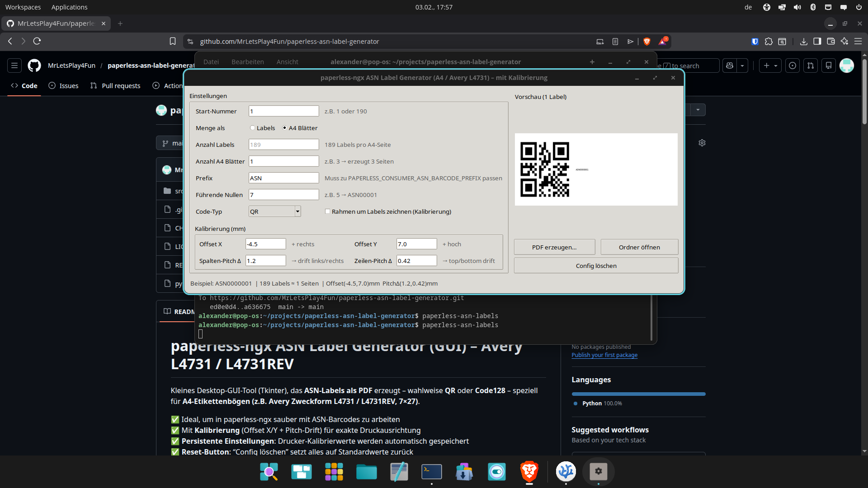Click terminal window scrollbar
This screenshot has width=868, height=488.
coord(651,317)
